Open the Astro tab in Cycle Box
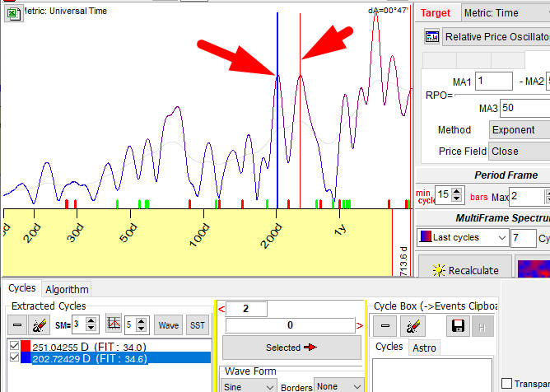 click(x=424, y=348)
